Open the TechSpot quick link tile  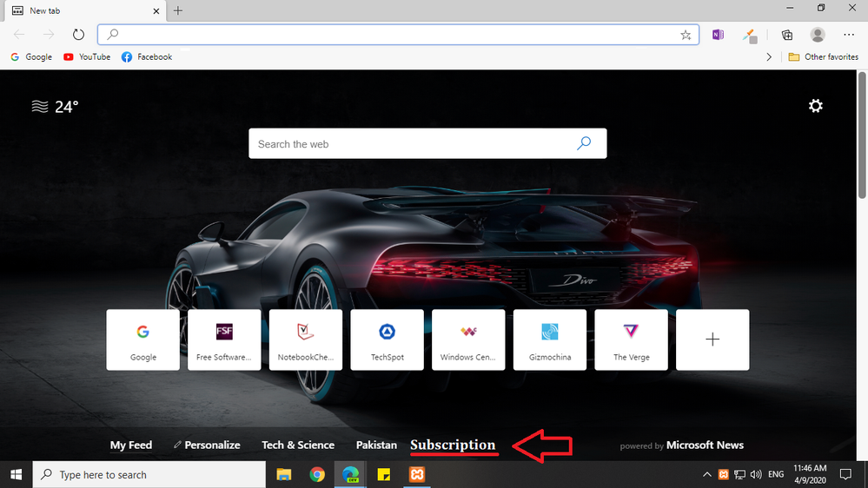click(x=387, y=340)
